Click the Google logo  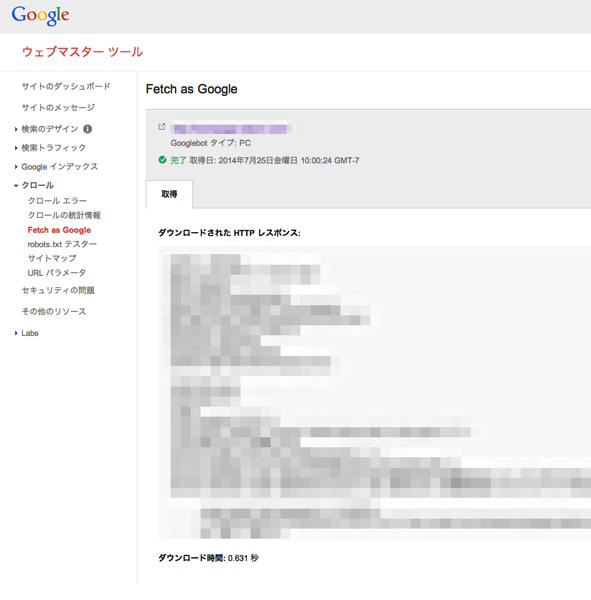tap(41, 16)
